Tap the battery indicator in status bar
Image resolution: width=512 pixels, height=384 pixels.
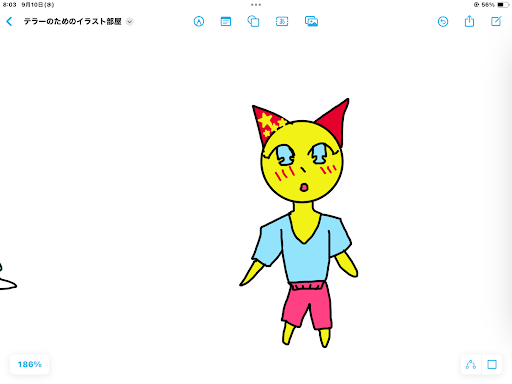[x=503, y=5]
